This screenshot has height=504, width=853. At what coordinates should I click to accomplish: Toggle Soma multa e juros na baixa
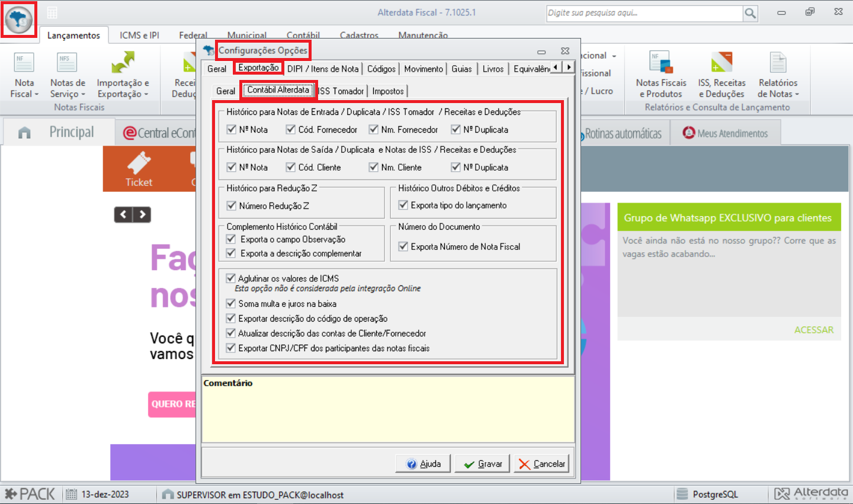[231, 303]
